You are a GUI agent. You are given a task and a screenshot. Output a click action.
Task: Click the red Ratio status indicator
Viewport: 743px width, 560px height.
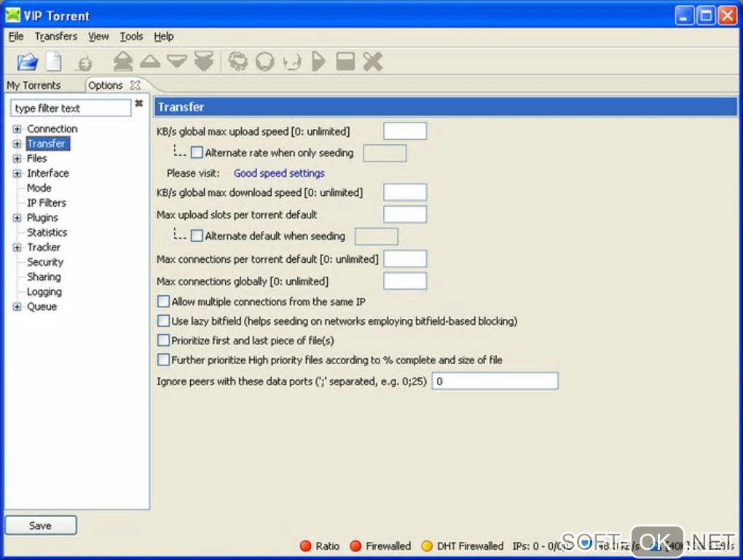tap(306, 546)
